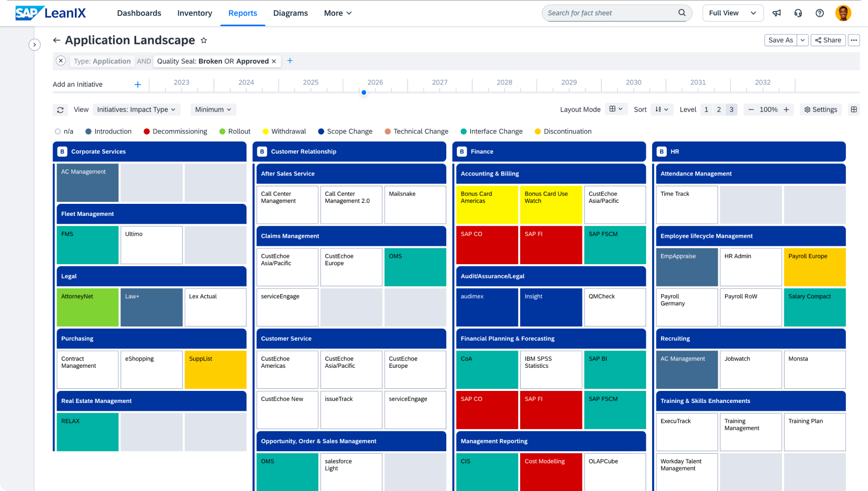Go to Dashboards tab
868x491 pixels.
pos(139,13)
